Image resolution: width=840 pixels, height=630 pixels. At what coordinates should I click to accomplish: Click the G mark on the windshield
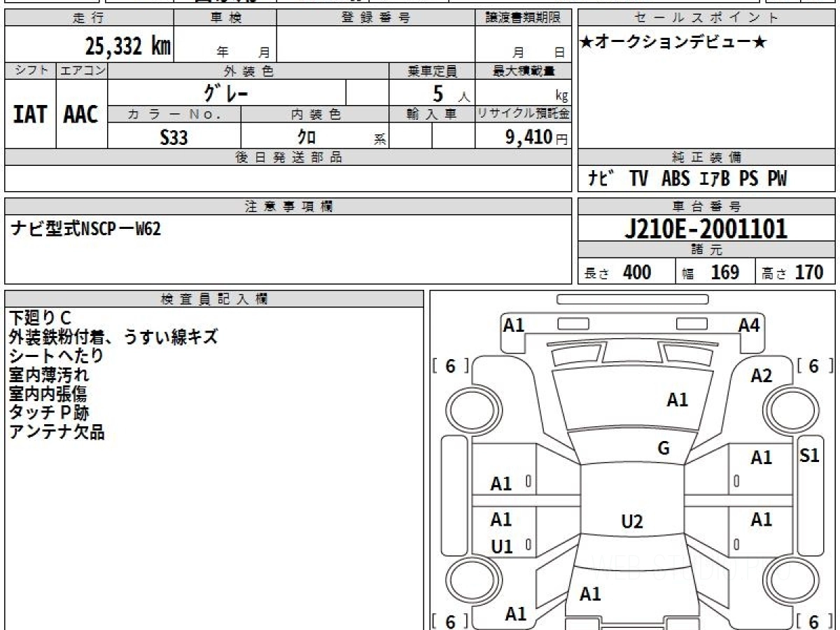664,449
